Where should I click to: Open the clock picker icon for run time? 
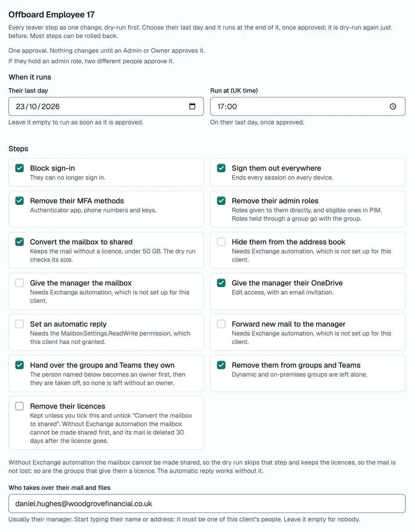[x=393, y=107]
